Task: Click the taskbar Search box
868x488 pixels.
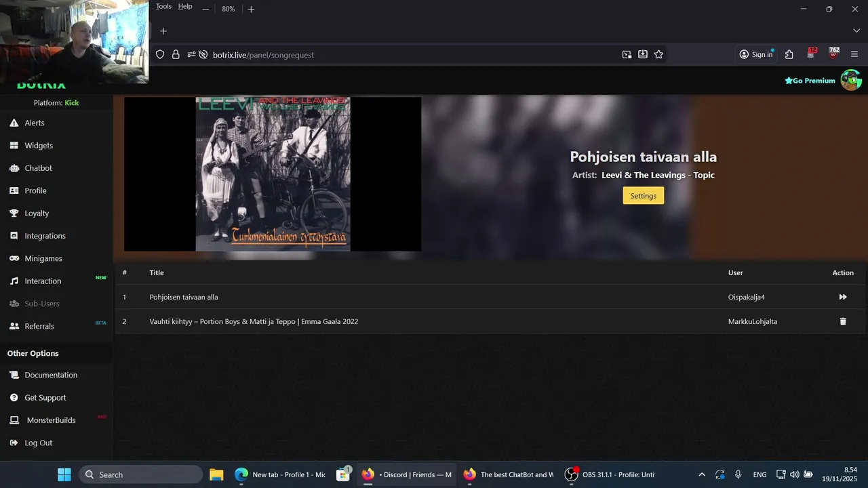Action: tap(140, 474)
